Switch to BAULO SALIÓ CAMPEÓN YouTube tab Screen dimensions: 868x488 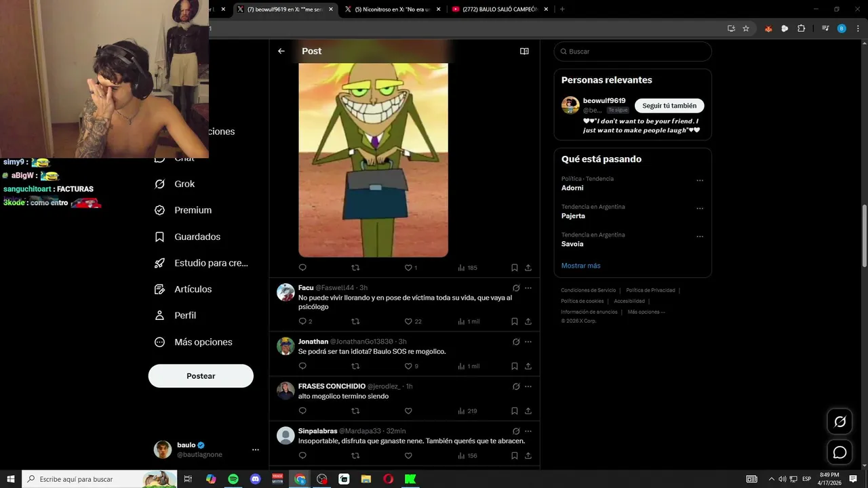[x=498, y=9]
